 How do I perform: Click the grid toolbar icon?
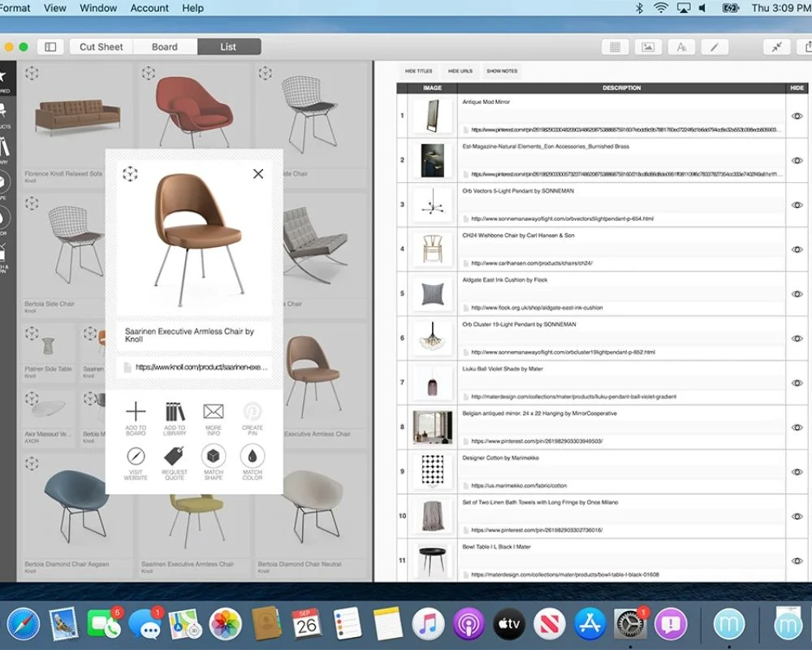(x=615, y=47)
